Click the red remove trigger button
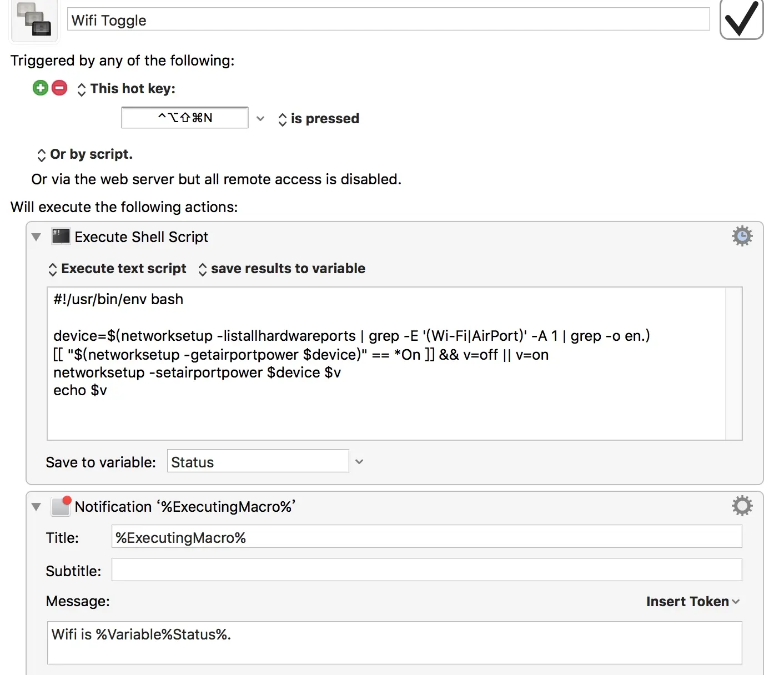Screen dimensions: 784x675 tap(59, 88)
